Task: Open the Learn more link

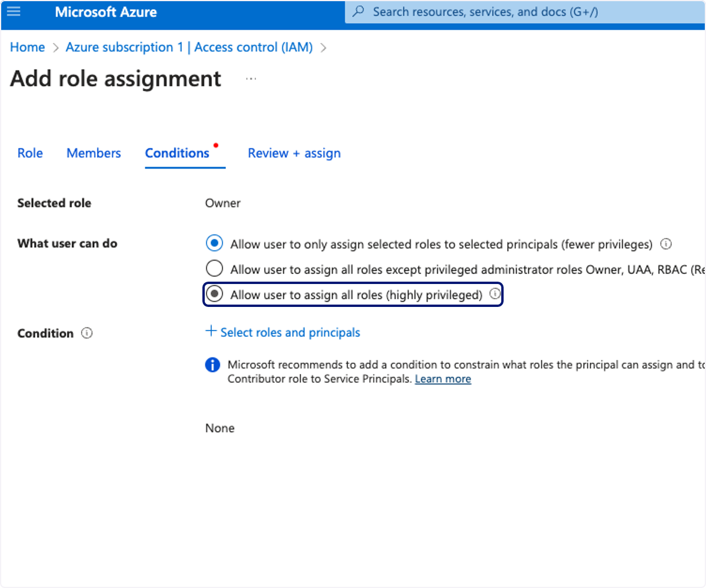Action: coord(443,379)
